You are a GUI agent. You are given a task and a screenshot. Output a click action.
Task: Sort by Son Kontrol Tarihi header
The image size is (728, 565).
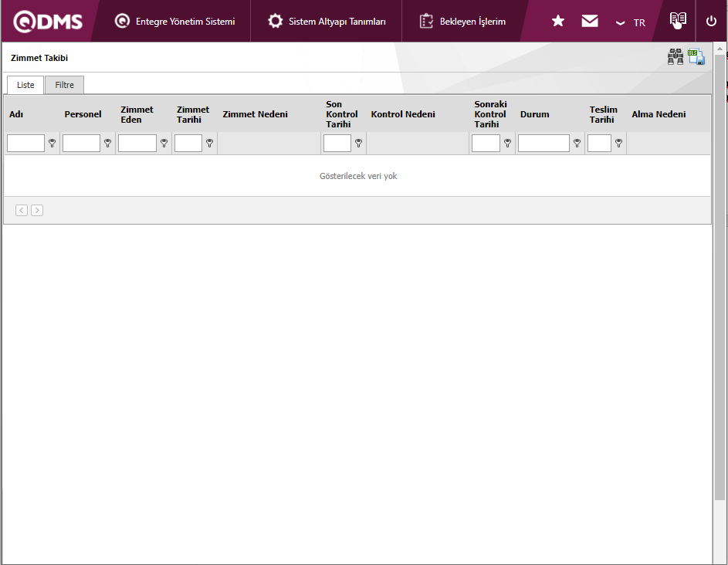[342, 114]
